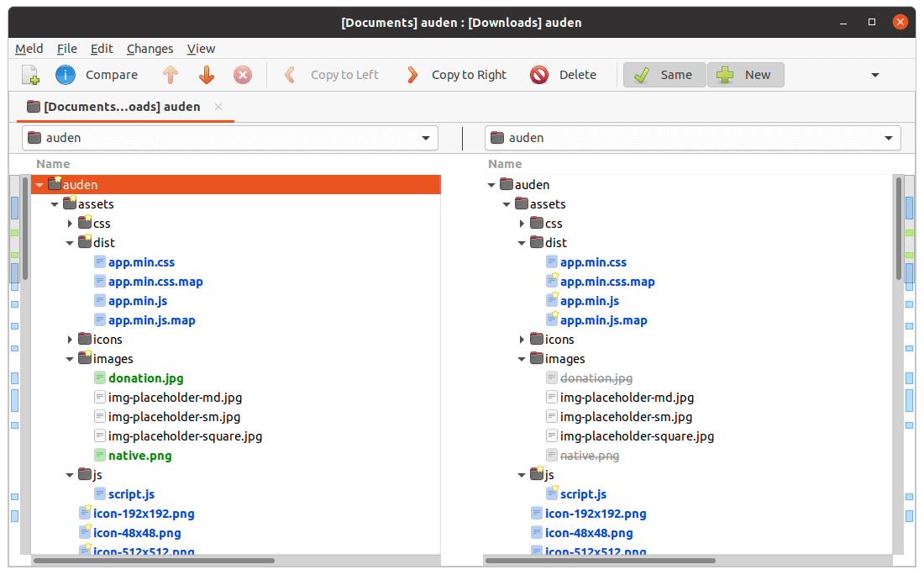924x575 pixels.
Task: Click the folder icon on the comparison tab
Action: [x=32, y=107]
